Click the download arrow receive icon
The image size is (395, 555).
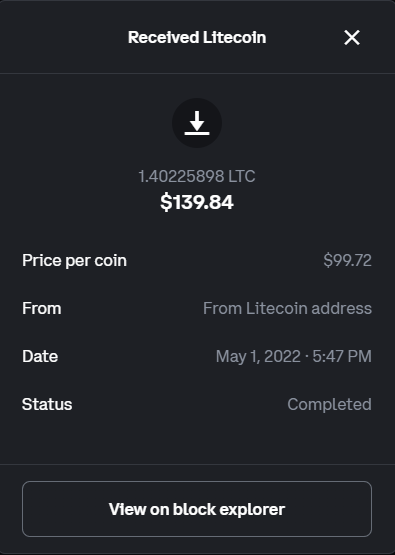pyautogui.click(x=197, y=123)
